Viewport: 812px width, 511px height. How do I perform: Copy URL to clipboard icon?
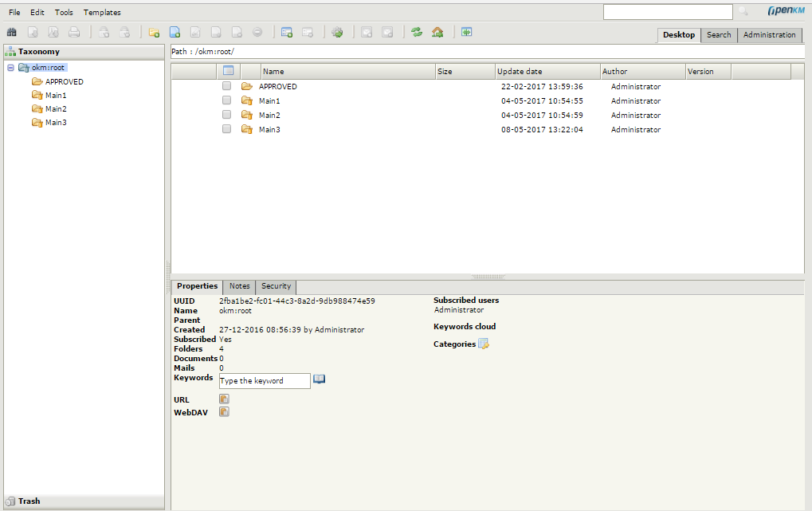[224, 399]
